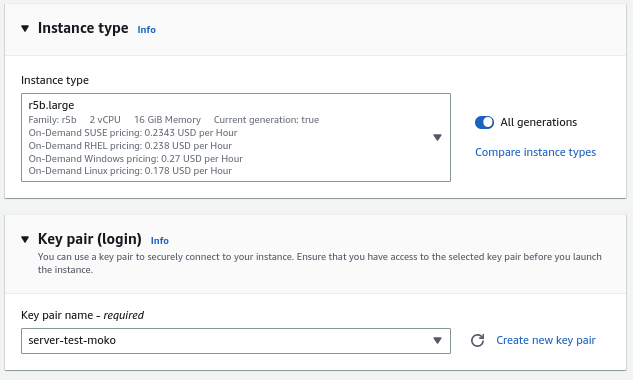
Task: Toggle the All generations switch
Action: point(484,122)
